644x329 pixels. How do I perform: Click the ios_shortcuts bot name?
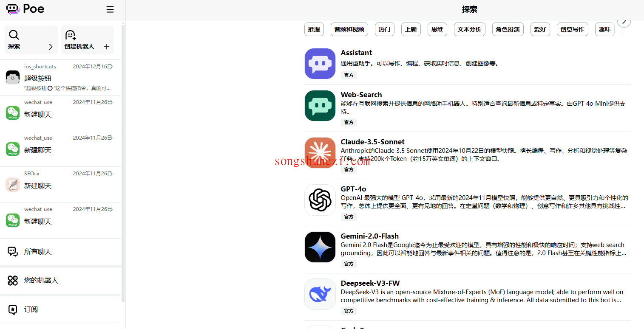click(x=40, y=67)
